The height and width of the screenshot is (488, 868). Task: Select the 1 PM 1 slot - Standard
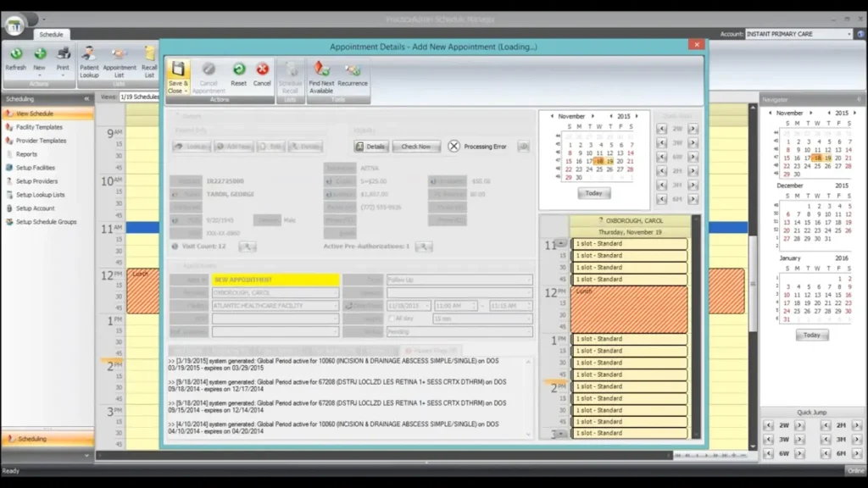[x=630, y=339]
